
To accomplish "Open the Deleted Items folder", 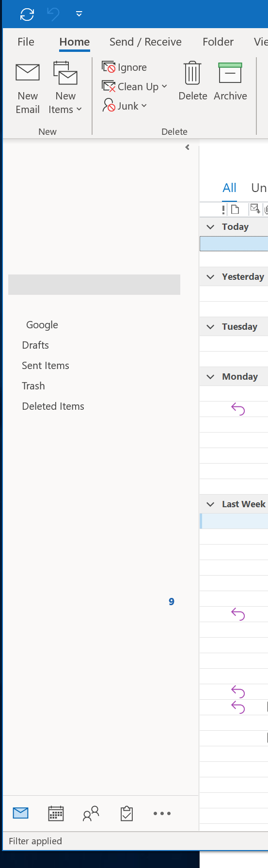I will [53, 406].
